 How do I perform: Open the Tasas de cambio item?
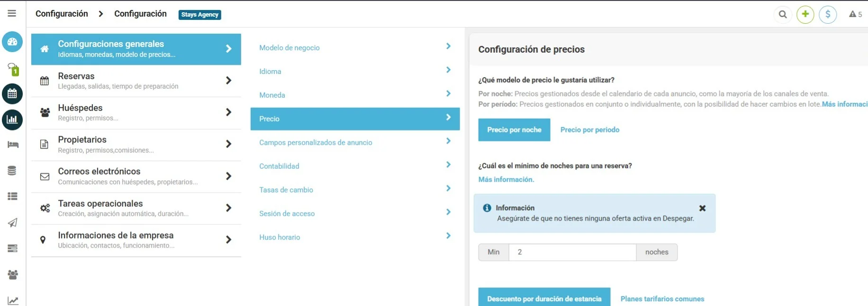(x=355, y=190)
